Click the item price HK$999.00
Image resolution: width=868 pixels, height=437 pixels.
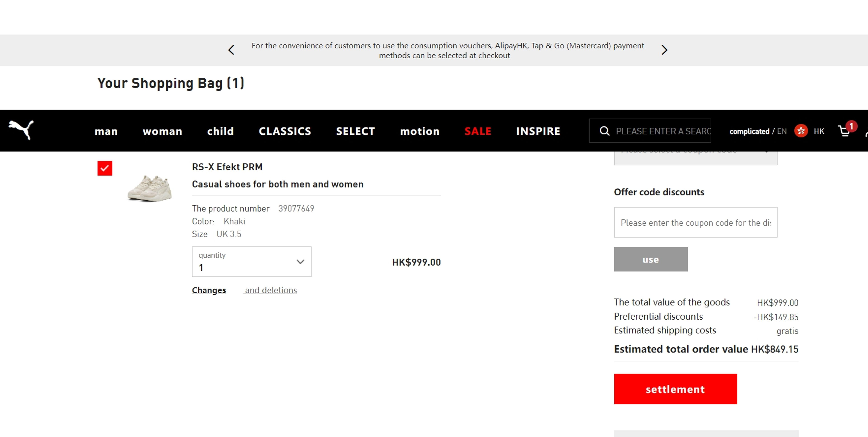point(416,262)
